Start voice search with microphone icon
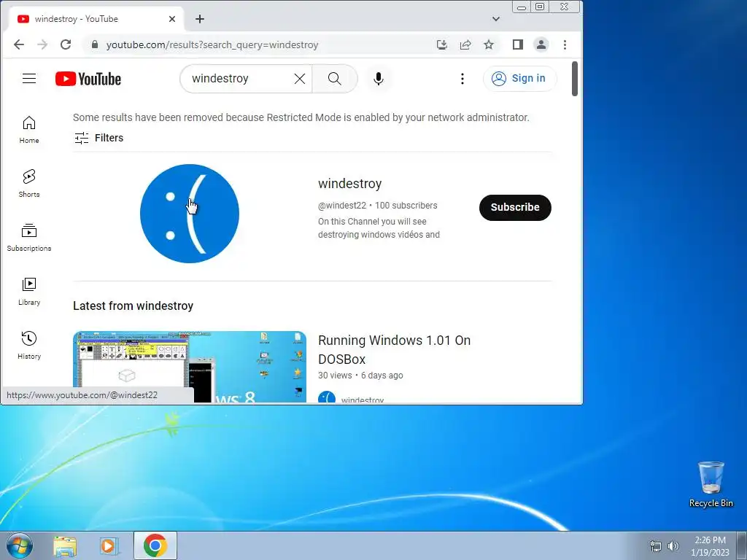 coord(379,79)
